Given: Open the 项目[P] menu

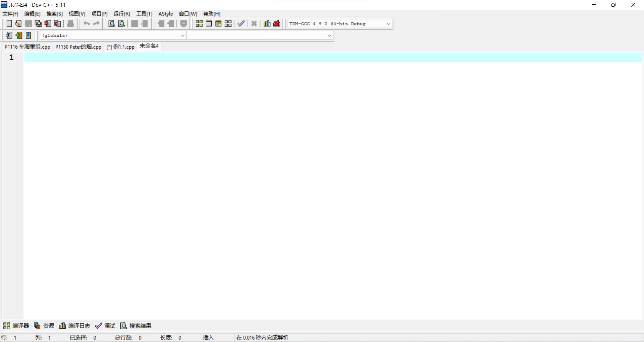Looking at the screenshot, I should [99, 14].
